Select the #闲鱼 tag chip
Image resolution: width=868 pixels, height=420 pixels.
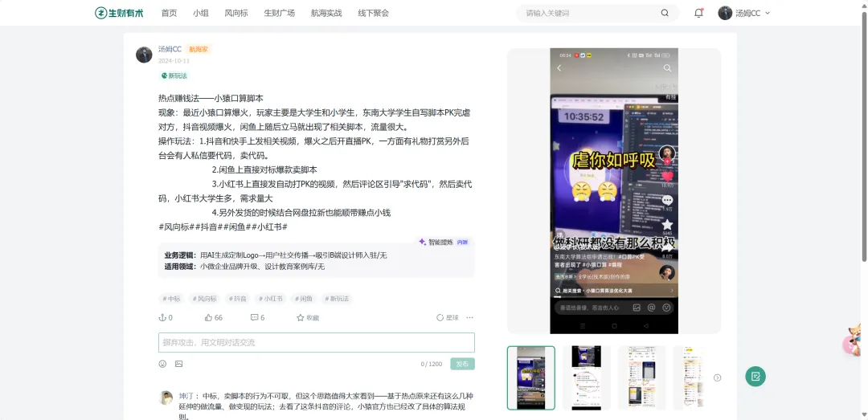[x=303, y=299]
